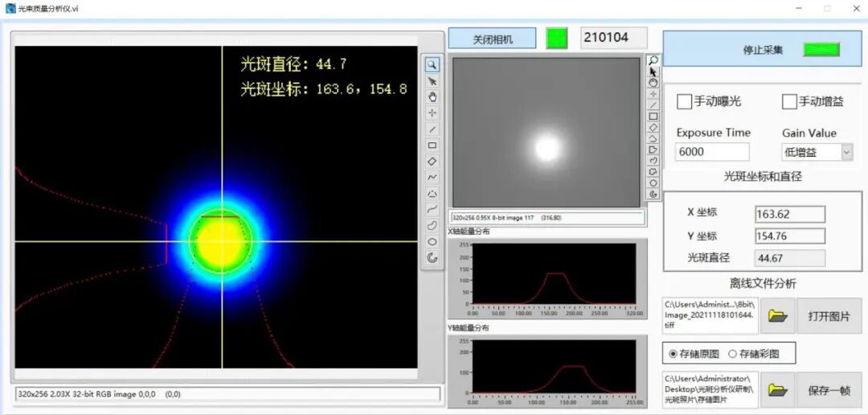Click the save folder path field 存储图片
This screenshot has height=415, width=868.
710,390
